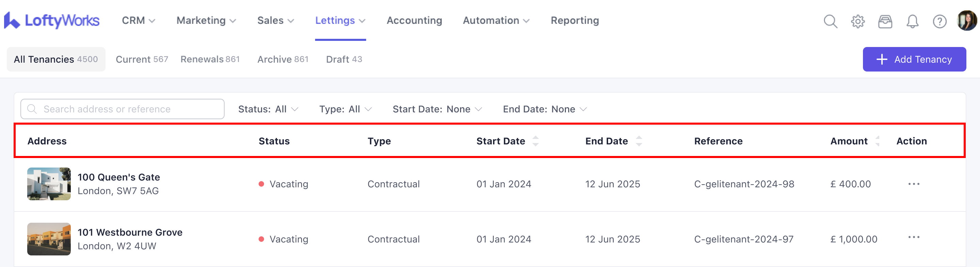Open the search magnifier icon in header
Screen dimensions: 980x267
point(830,21)
